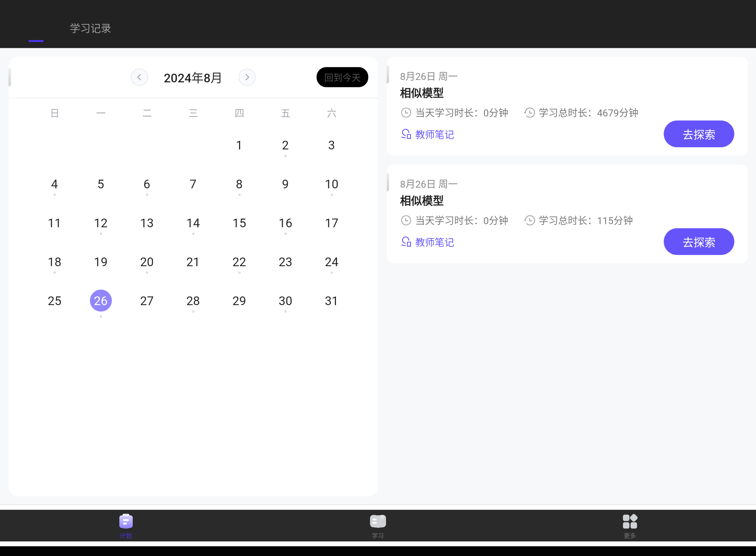Switch to the 学习记录 tab
The height and width of the screenshot is (556, 756).
click(90, 28)
